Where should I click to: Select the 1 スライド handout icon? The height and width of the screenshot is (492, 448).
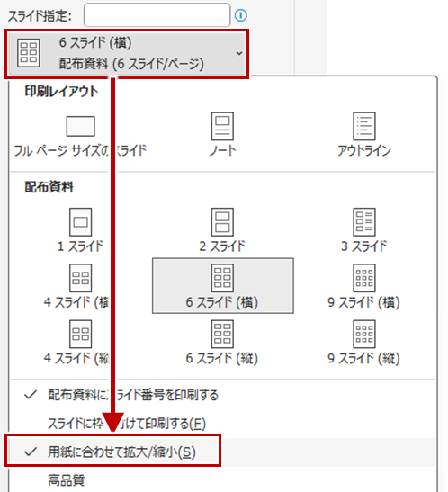pyautogui.click(x=81, y=222)
